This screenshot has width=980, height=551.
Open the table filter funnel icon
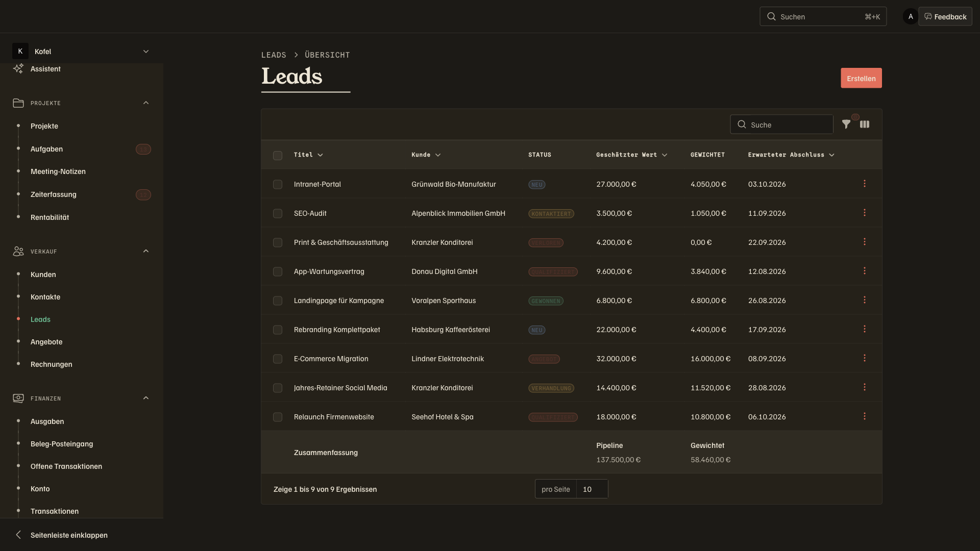pyautogui.click(x=846, y=124)
